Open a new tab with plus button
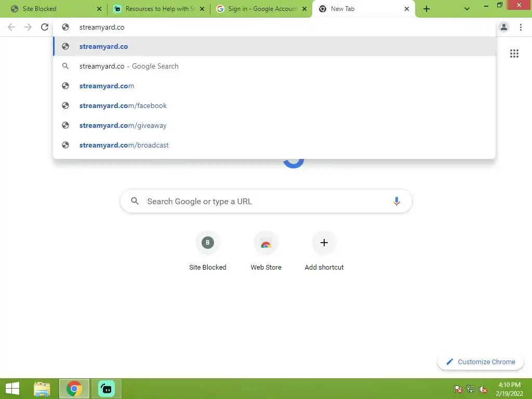Screen dimensions: 532x399 point(427,9)
